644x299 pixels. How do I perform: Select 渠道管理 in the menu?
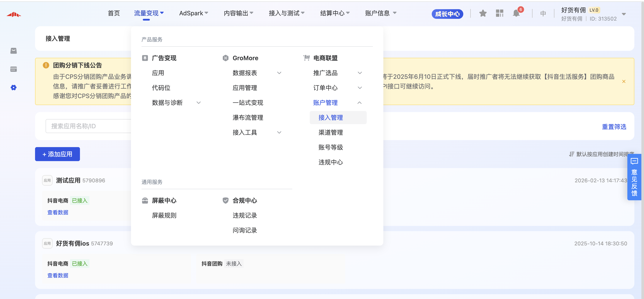[x=331, y=132]
